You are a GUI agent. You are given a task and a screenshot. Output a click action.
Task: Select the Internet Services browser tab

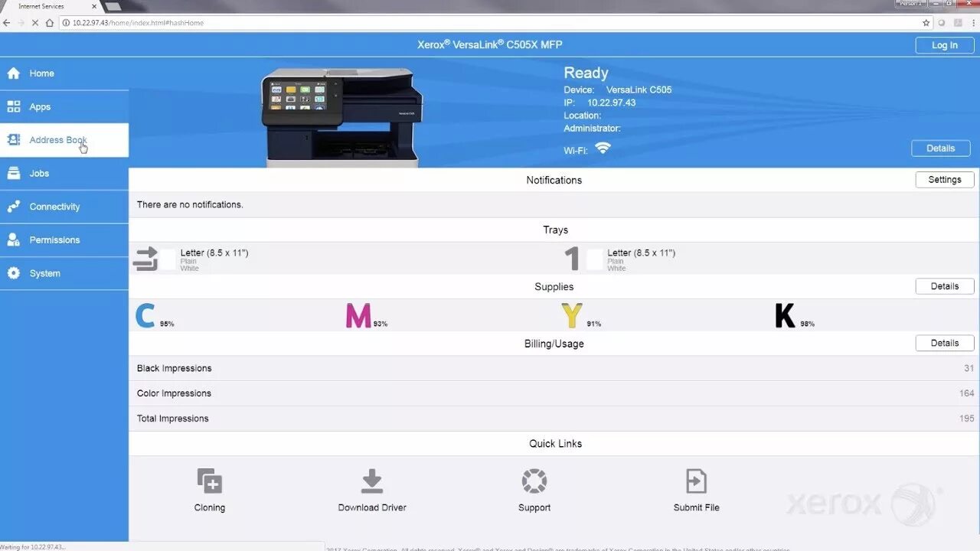[x=51, y=6]
